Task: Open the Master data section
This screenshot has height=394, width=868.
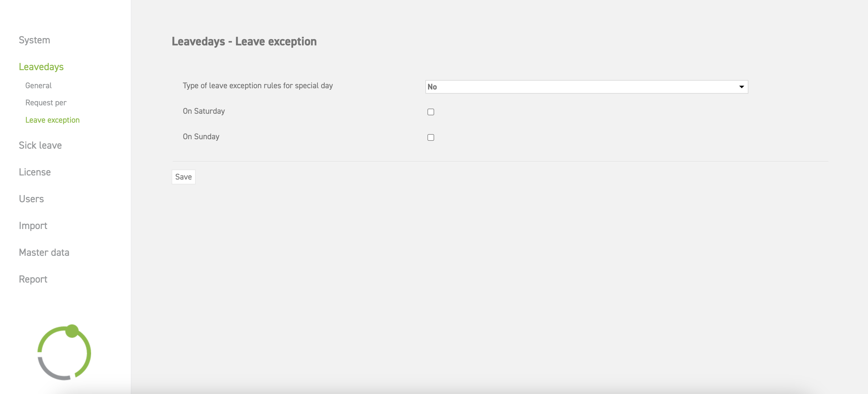Action: pyautogui.click(x=44, y=252)
